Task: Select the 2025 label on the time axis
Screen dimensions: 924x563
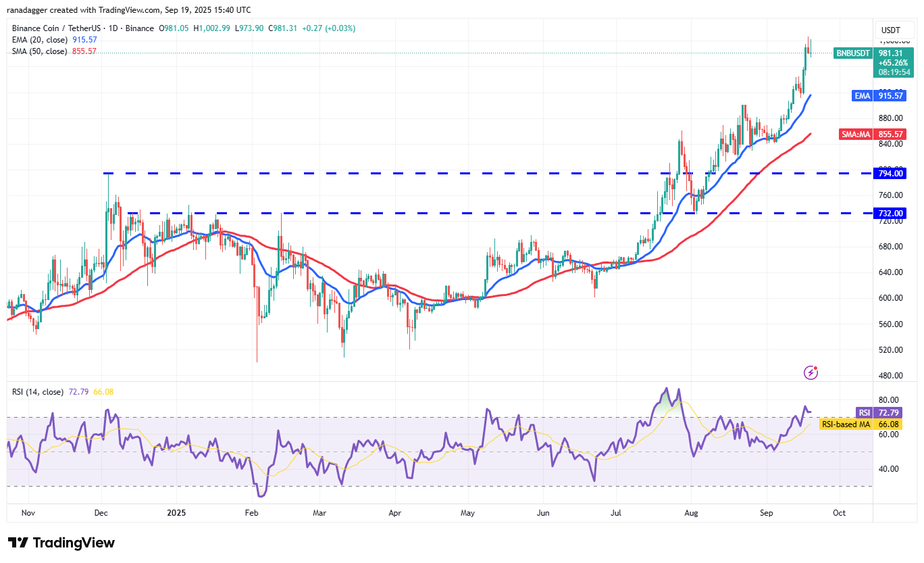Action: pos(177,513)
